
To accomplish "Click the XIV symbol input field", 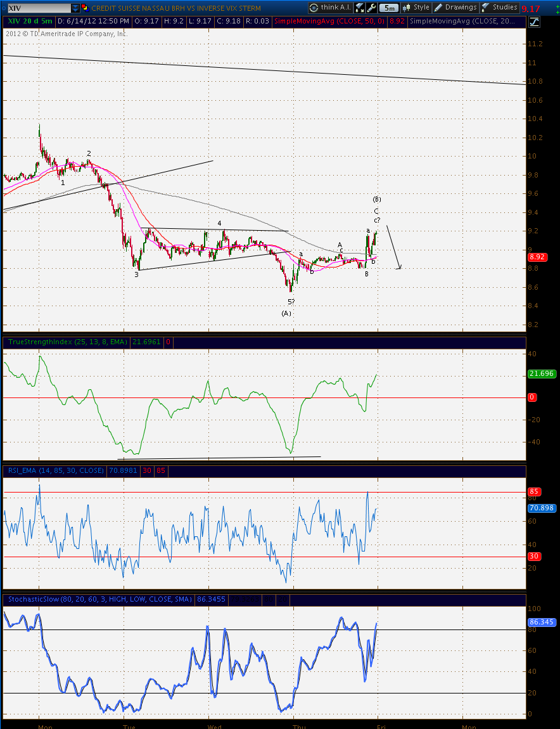I will pyautogui.click(x=39, y=8).
